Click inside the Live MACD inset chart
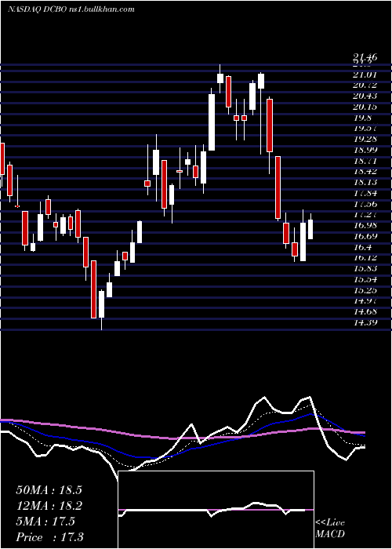The width and height of the screenshot is (392, 549). tap(216, 510)
